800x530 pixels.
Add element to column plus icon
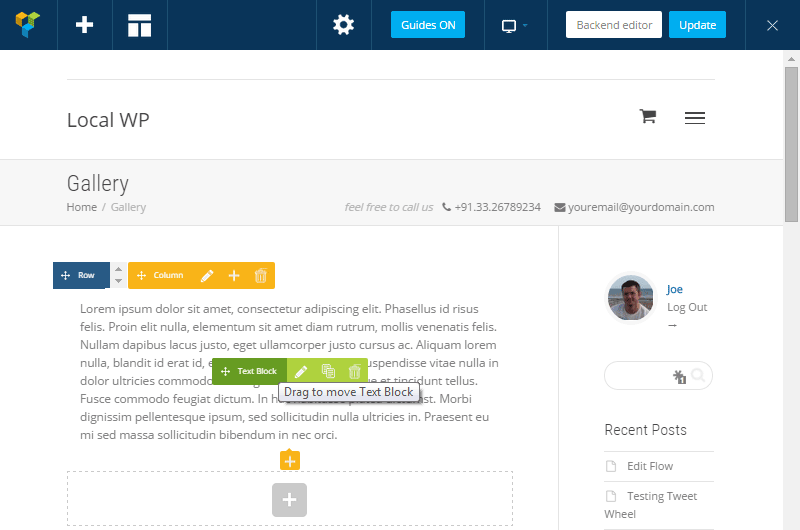pos(234,276)
